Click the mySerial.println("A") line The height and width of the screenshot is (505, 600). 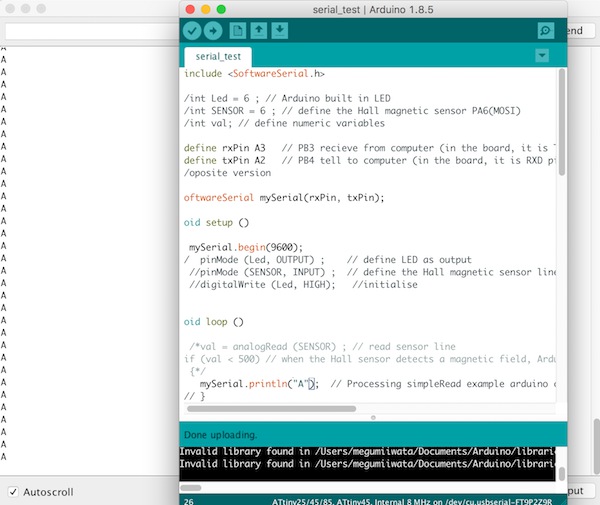tap(377, 384)
